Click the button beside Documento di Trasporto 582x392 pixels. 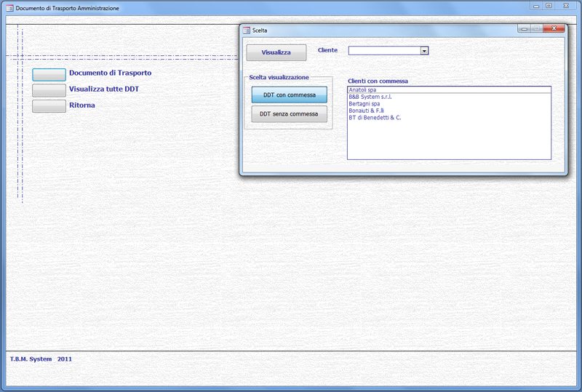point(49,75)
